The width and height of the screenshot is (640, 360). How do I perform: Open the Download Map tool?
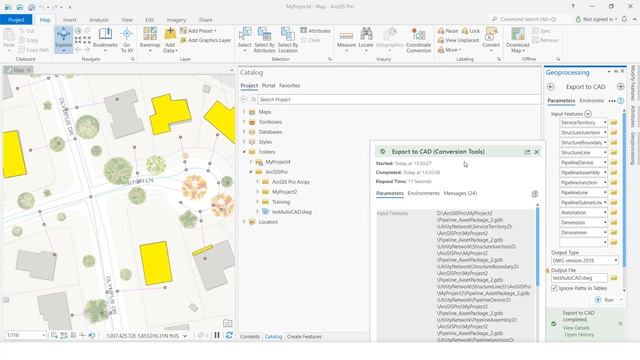[x=518, y=39]
